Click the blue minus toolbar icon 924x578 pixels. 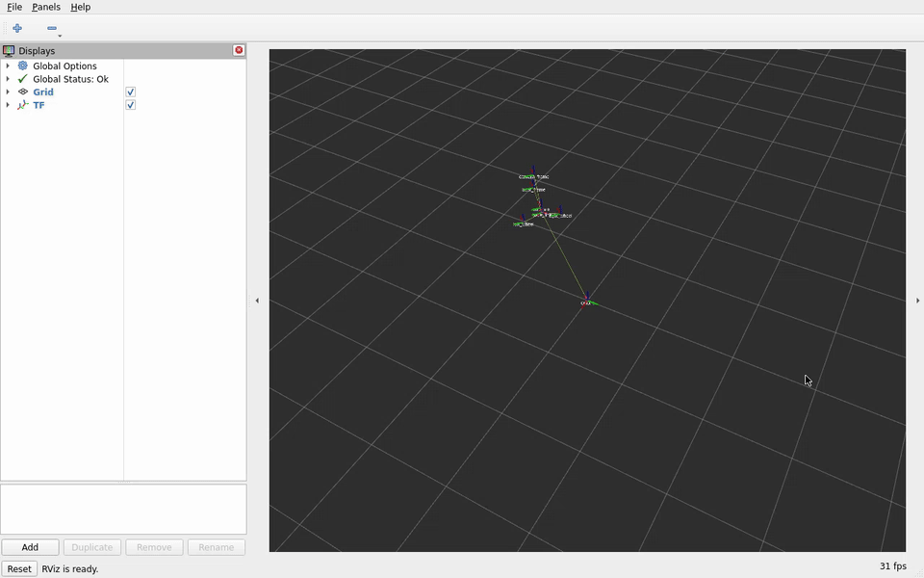52,28
